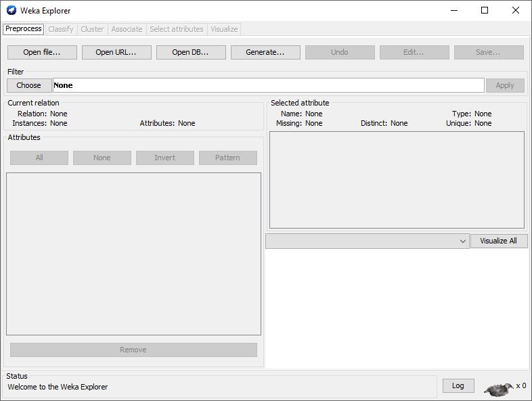This screenshot has height=401, width=532.
Task: Click the empty attributes list area
Action: pos(134,254)
